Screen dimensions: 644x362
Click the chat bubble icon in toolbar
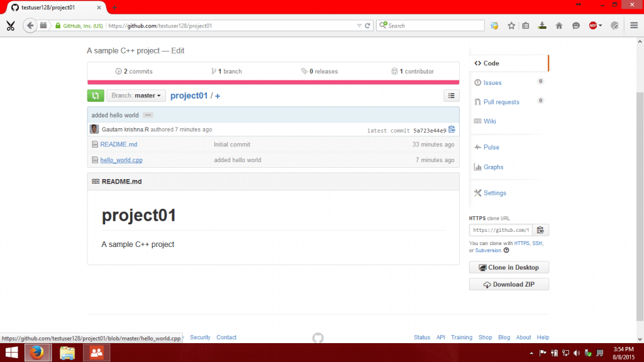coord(576,25)
